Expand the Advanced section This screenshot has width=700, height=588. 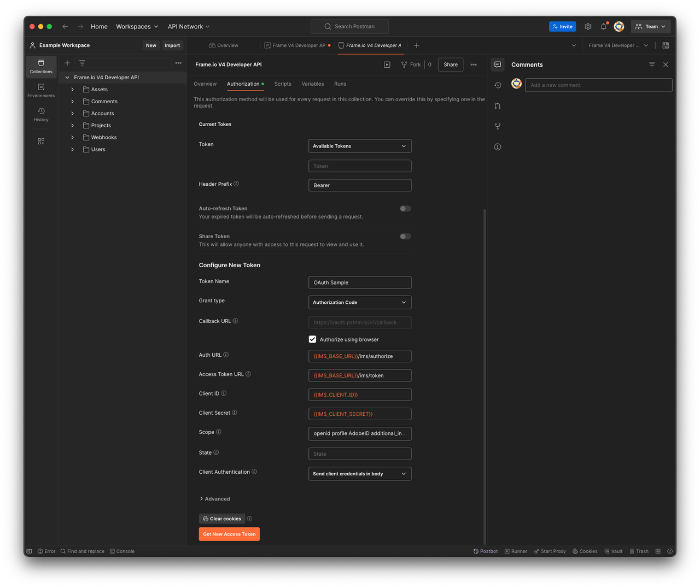(214, 499)
